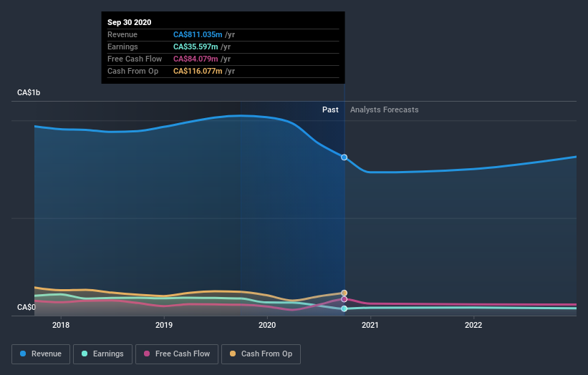
Task: Click the Earnings data point marker
Action: tap(344, 308)
